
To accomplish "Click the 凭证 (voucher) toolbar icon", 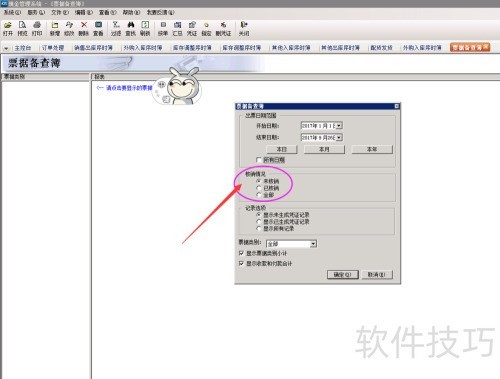I will click(192, 25).
